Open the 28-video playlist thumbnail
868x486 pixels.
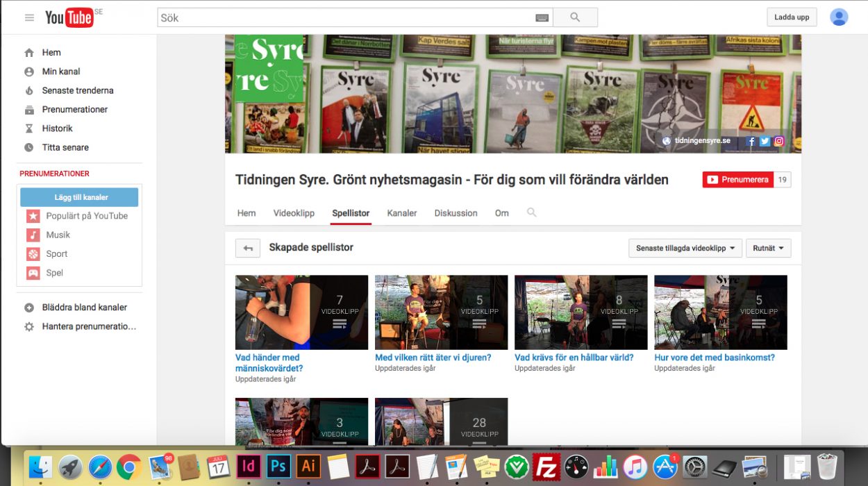tap(441, 421)
